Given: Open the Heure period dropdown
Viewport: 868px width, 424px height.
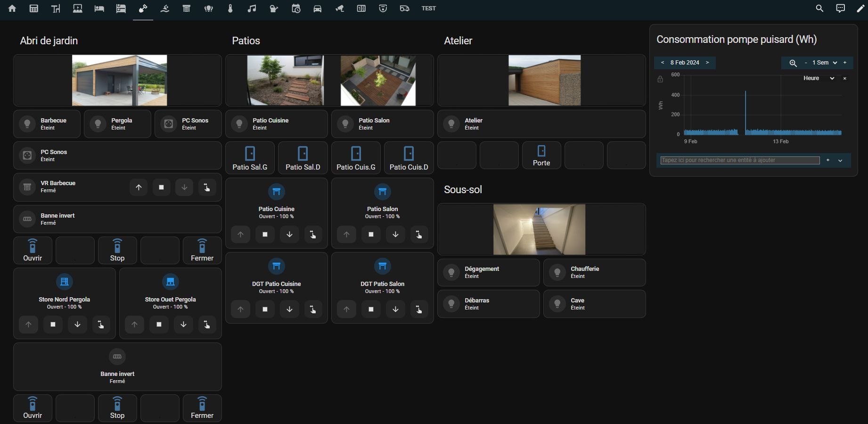Looking at the screenshot, I should coord(819,78).
